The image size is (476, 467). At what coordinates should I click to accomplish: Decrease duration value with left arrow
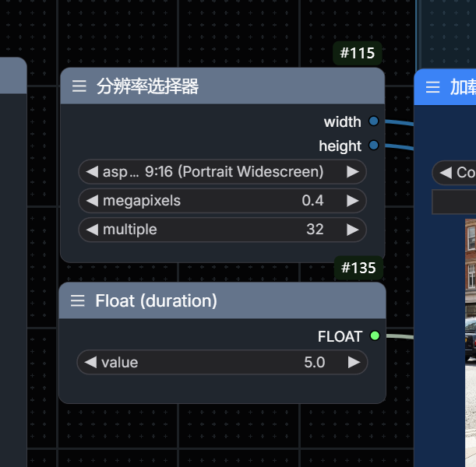(90, 362)
